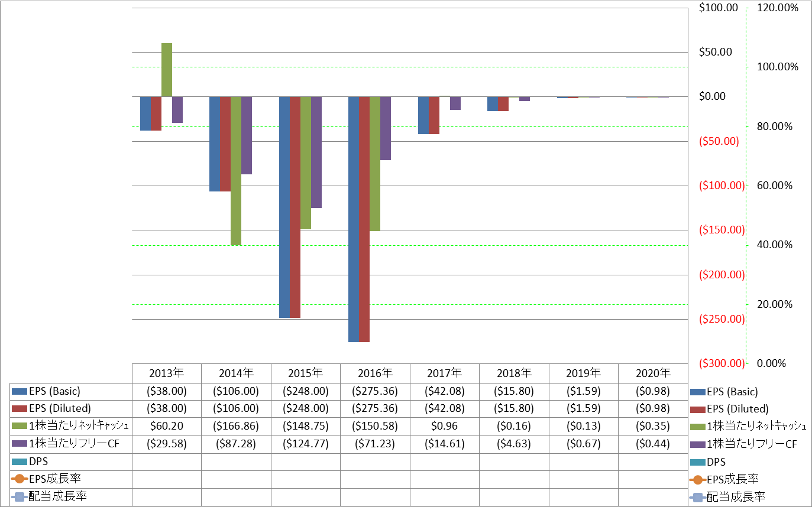Click the red EPS (Diluted) swatch in the right legend
Screen dimensions: 812x507
point(697,409)
